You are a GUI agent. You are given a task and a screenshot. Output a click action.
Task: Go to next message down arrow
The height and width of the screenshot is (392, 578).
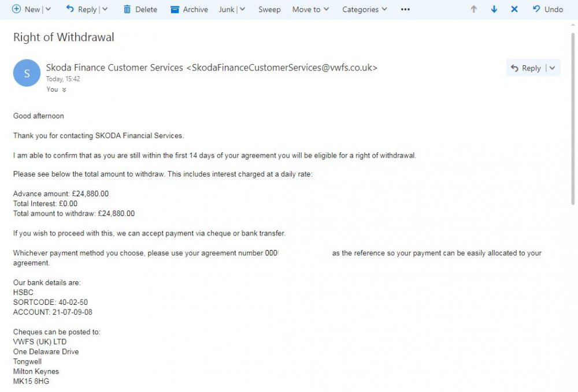[494, 9]
